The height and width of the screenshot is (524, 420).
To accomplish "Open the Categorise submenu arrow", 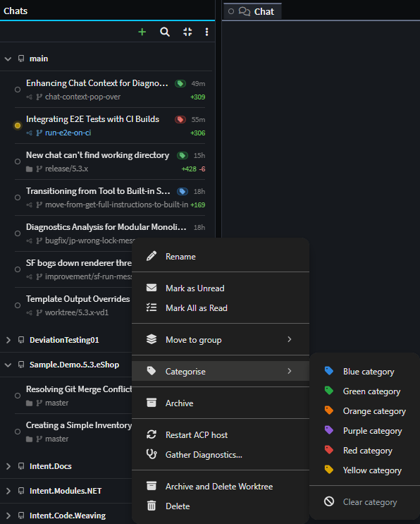I will 290,371.
